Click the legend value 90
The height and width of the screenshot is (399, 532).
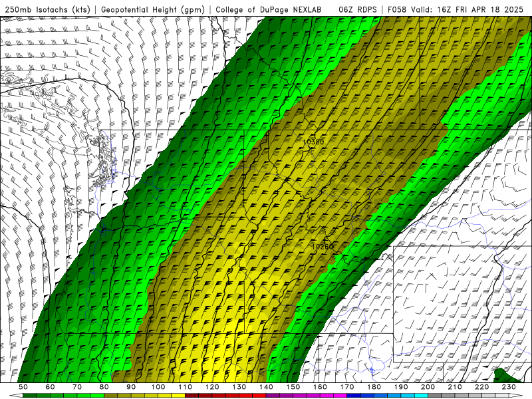point(131,387)
